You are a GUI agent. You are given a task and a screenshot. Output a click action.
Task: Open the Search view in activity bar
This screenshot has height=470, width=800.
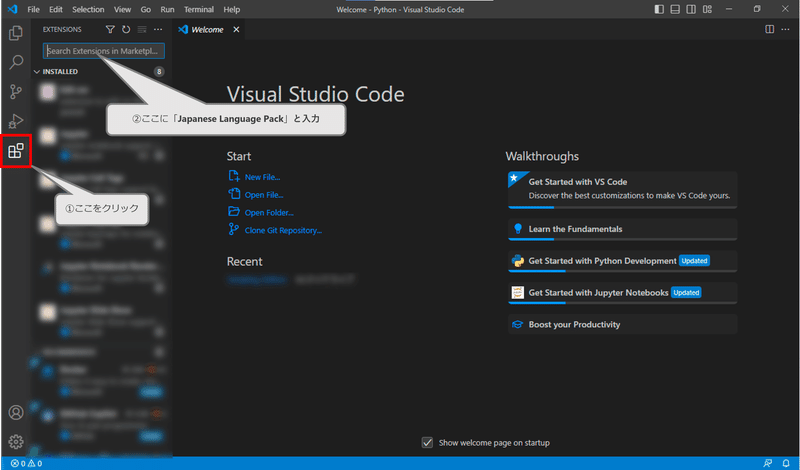(16, 62)
